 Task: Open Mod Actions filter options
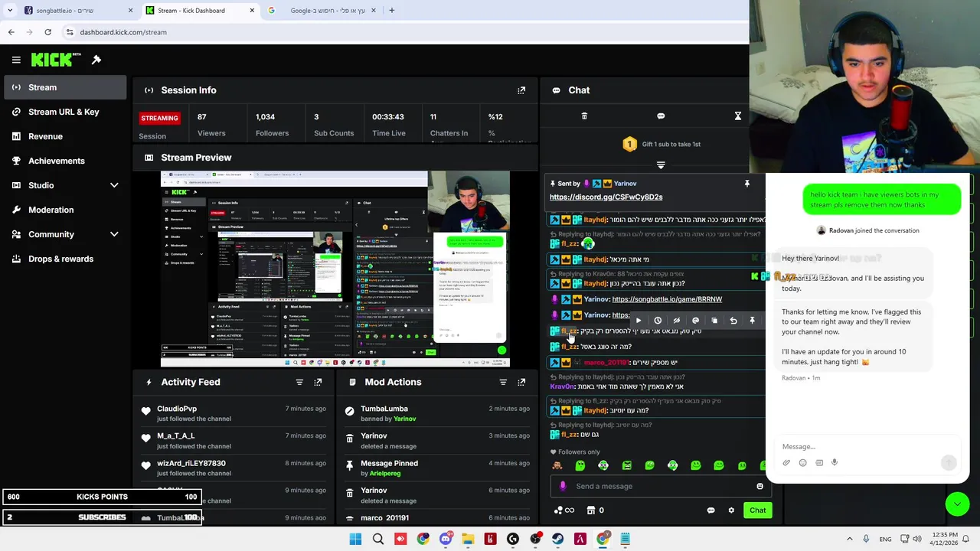click(503, 382)
